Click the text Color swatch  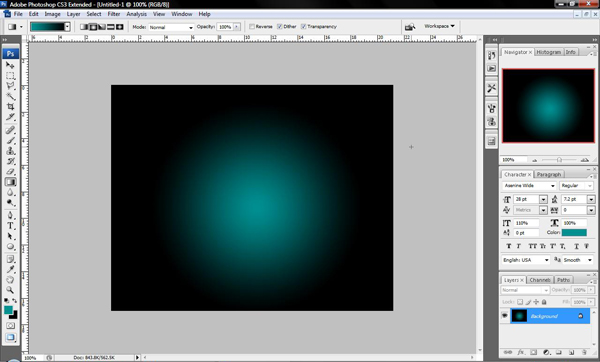pyautogui.click(x=574, y=232)
